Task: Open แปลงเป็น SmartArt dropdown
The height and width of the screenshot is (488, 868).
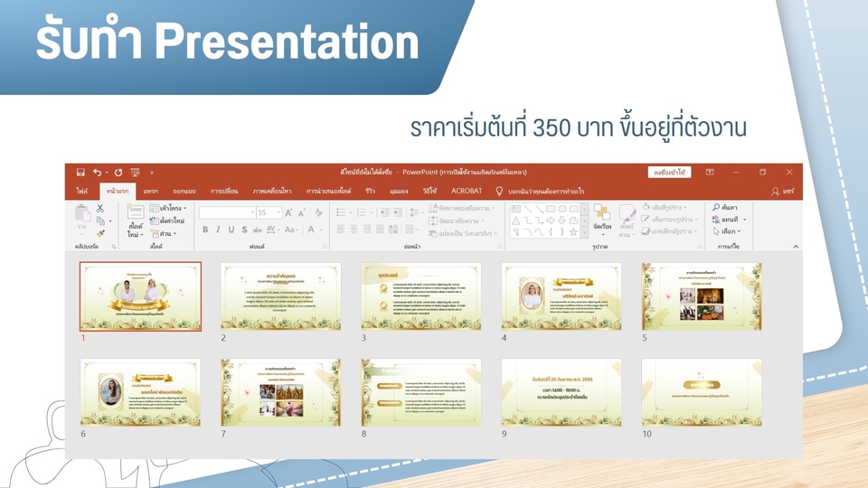Action: 463,233
